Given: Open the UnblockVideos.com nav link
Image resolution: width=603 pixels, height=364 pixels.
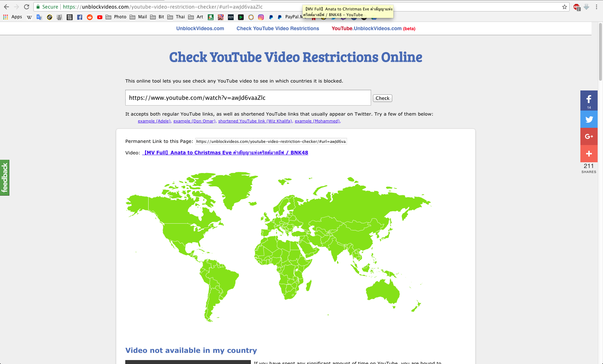Looking at the screenshot, I should (x=200, y=28).
